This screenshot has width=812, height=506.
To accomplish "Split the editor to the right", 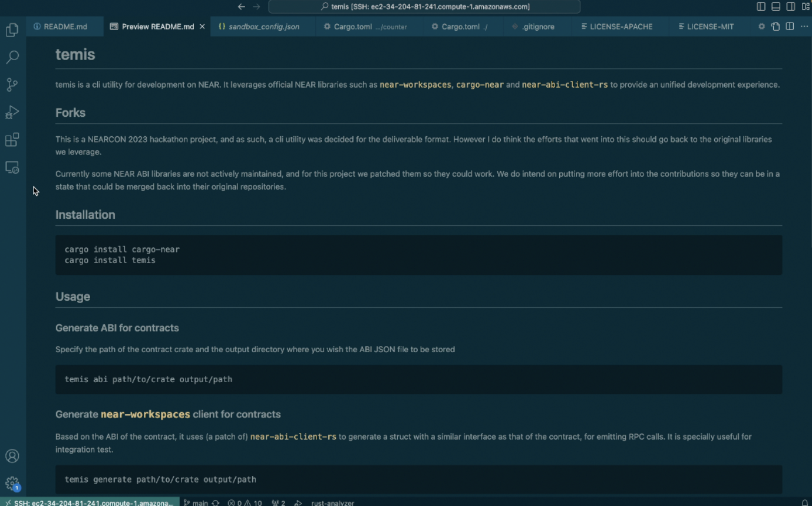I will [x=790, y=27].
